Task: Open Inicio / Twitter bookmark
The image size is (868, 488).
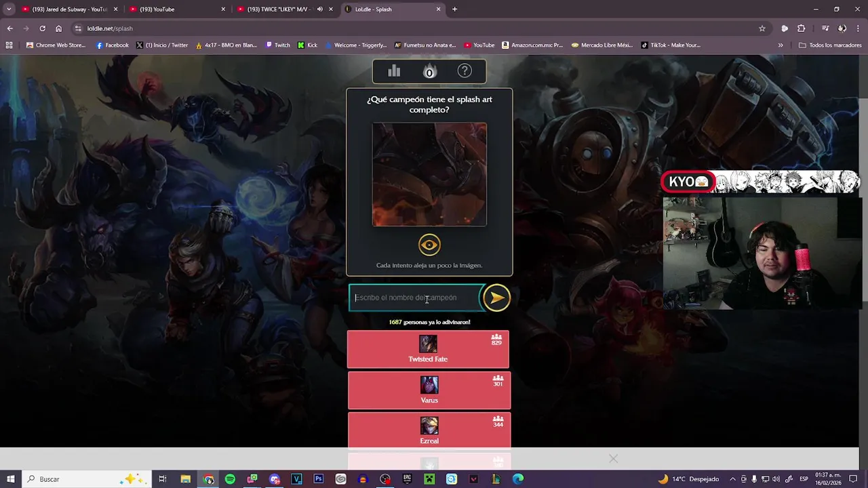Action: click(162, 45)
